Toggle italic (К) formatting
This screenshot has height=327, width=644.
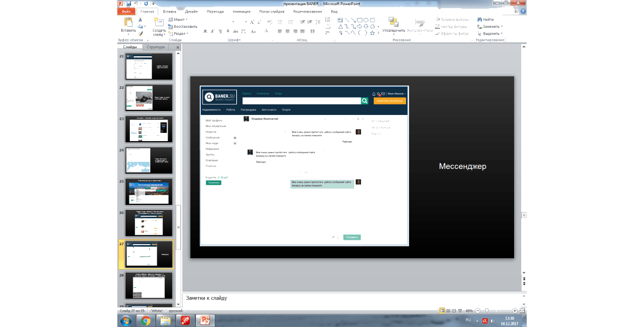(212, 31)
